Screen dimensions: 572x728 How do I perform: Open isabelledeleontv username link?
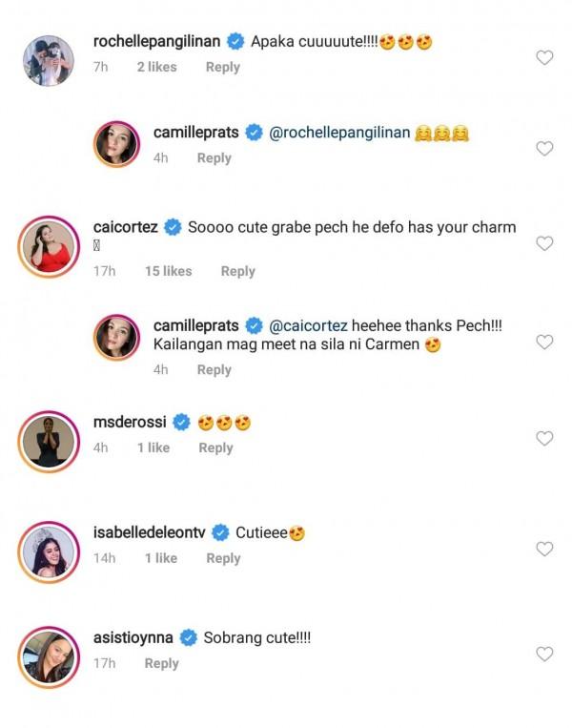tap(151, 532)
